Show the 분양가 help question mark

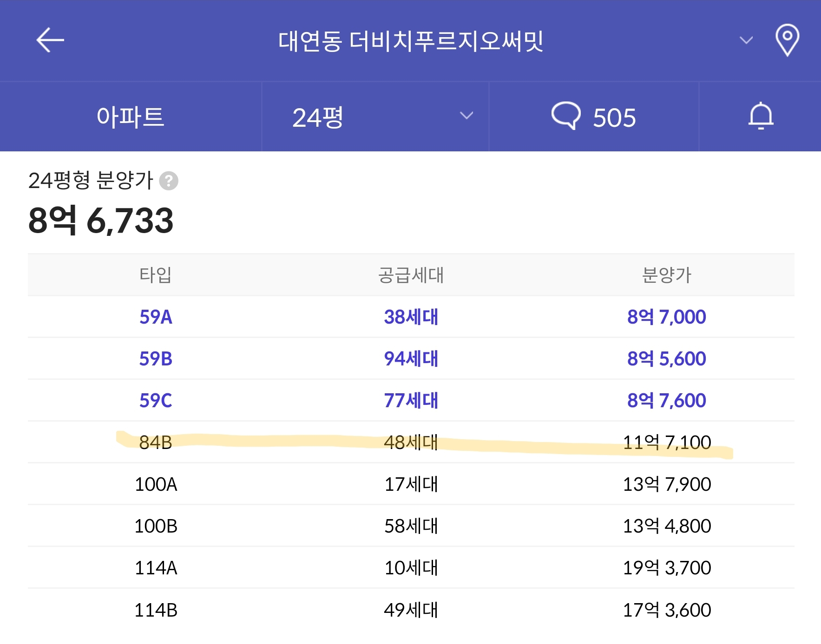169,181
